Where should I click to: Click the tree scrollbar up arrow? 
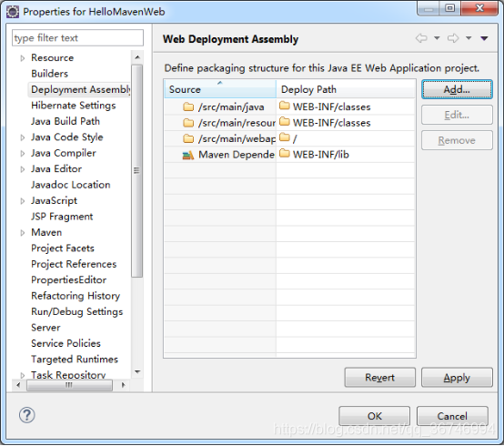[x=137, y=57]
